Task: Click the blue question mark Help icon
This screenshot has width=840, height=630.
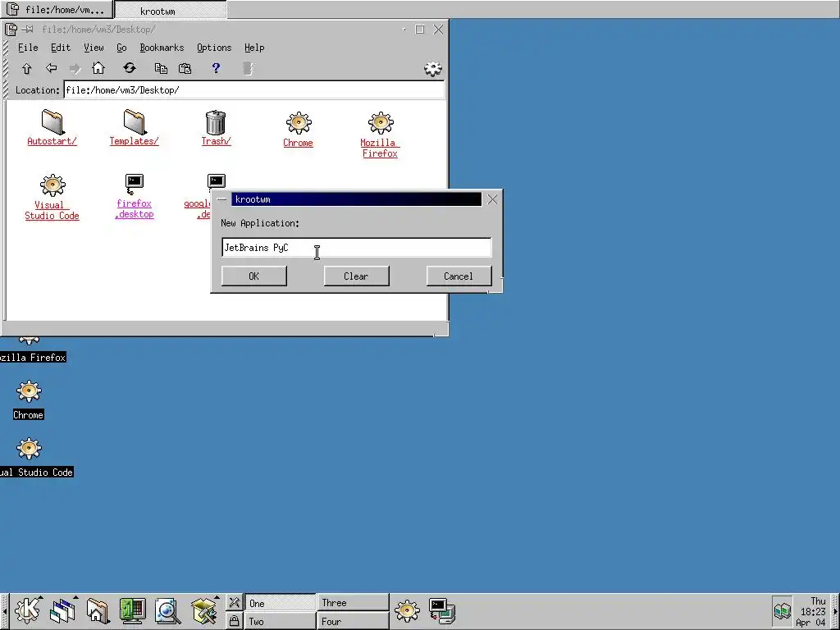Action: coord(216,68)
